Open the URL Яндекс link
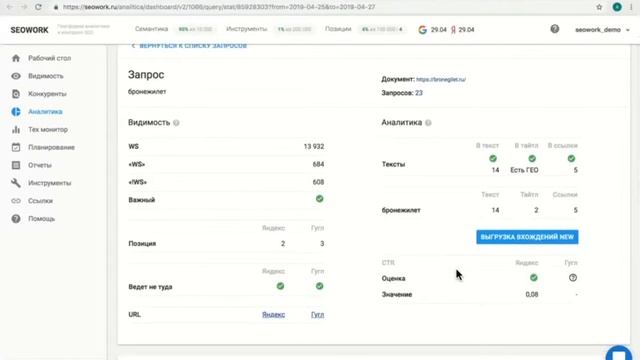Image resolution: width=640 pixels, height=360 pixels. click(273, 315)
